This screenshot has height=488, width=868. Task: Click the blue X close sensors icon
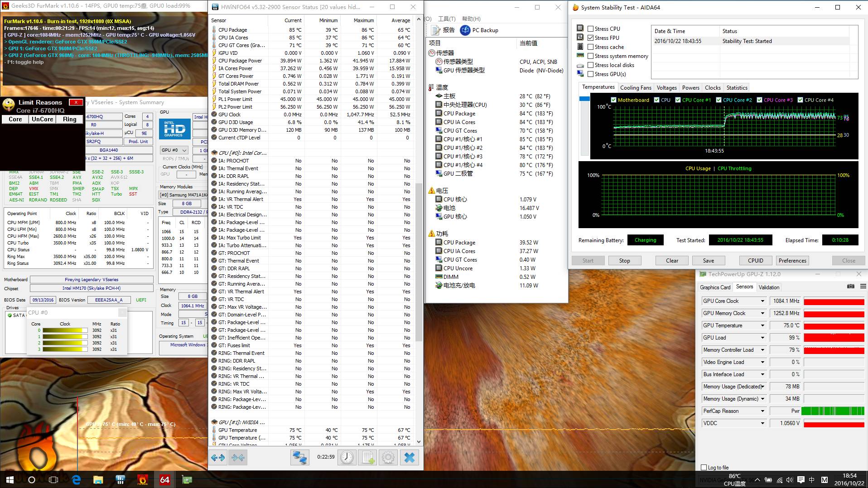(x=409, y=458)
